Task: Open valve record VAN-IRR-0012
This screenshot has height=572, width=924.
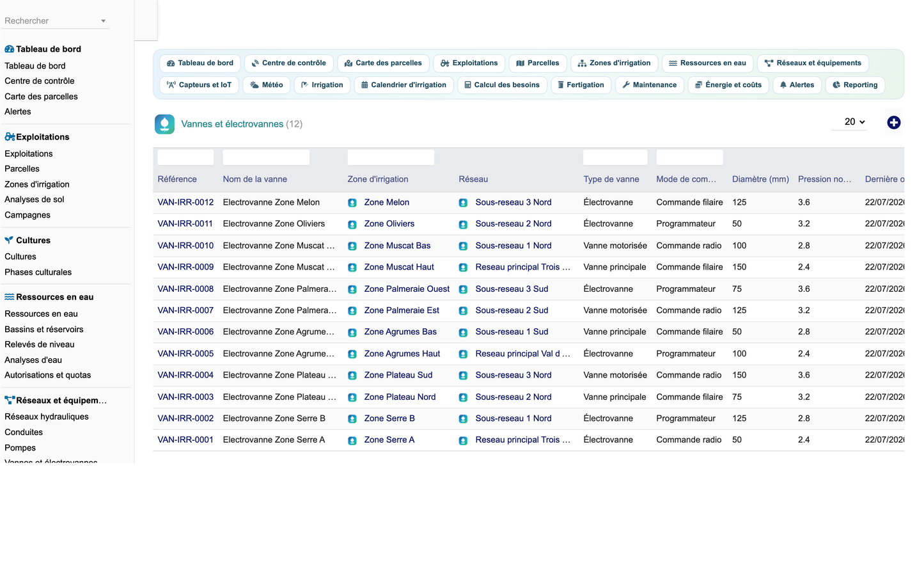Action: 185,202
